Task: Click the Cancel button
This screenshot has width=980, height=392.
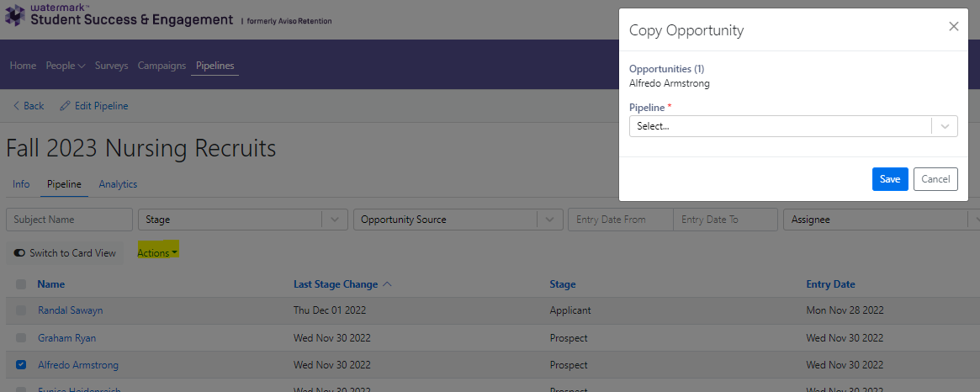Action: click(x=935, y=179)
